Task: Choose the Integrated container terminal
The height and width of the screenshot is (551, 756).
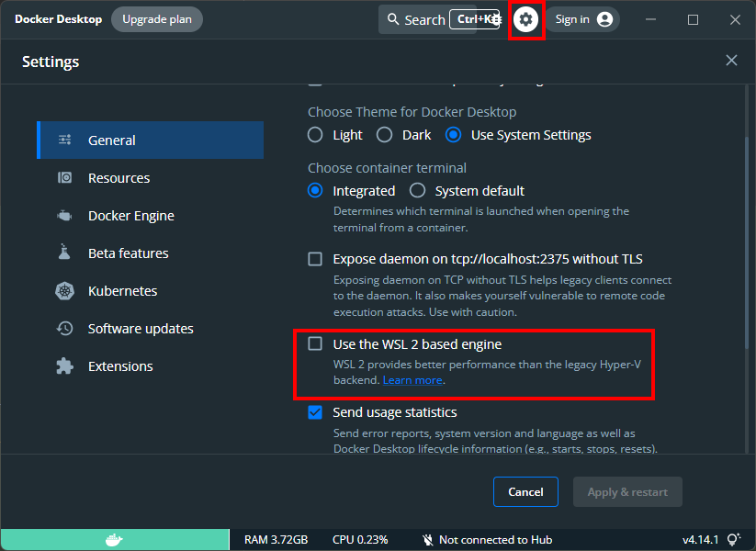Action: click(x=315, y=191)
